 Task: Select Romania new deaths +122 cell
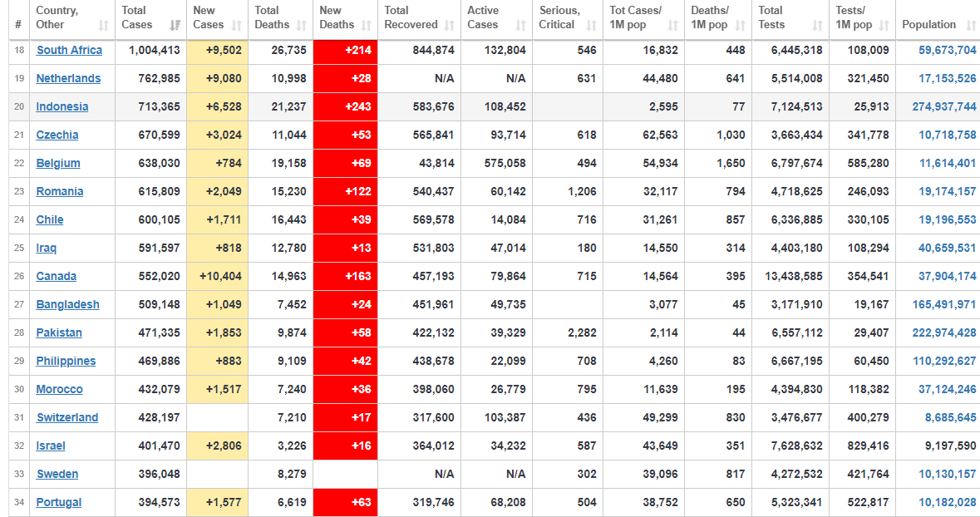[345, 191]
